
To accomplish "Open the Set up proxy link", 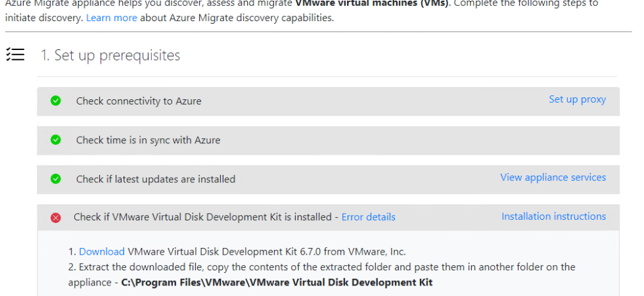I will [577, 99].
